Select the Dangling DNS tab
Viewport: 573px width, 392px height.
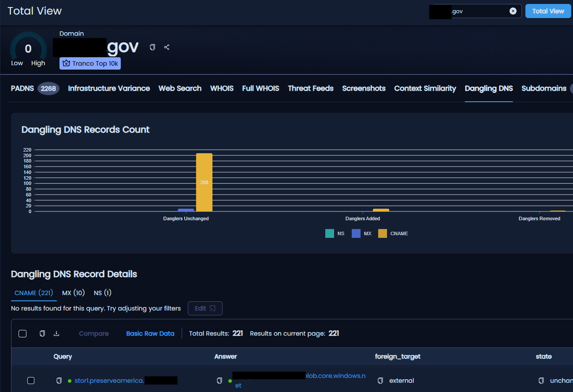pyautogui.click(x=489, y=89)
